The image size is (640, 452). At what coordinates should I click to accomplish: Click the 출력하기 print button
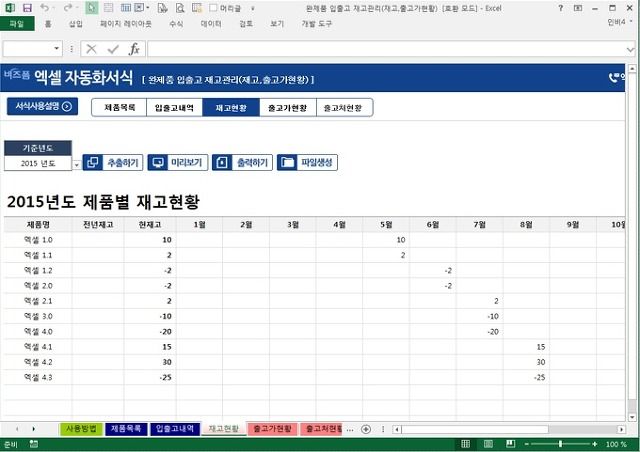(x=242, y=163)
